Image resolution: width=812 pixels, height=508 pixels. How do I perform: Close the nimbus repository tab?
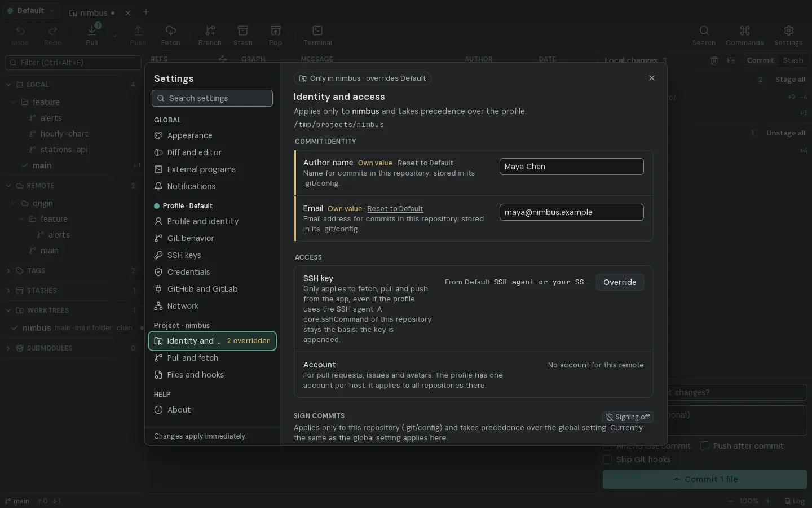coord(128,12)
